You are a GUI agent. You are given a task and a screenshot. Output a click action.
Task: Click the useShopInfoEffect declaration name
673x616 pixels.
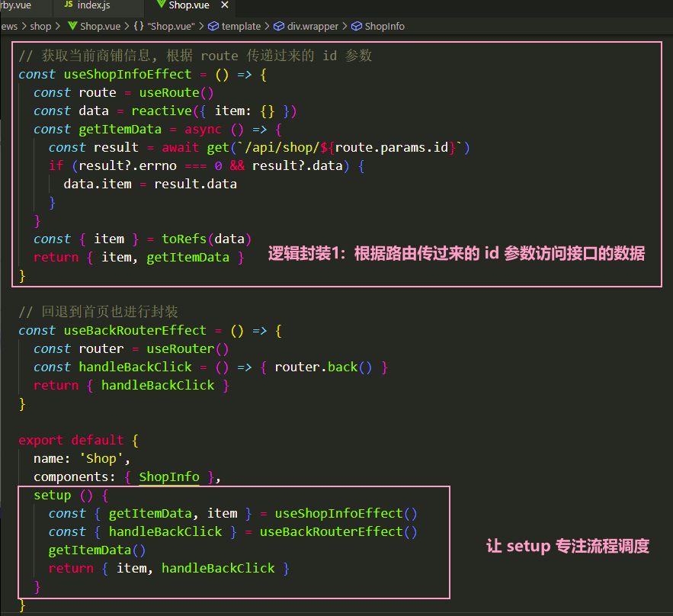click(x=127, y=74)
